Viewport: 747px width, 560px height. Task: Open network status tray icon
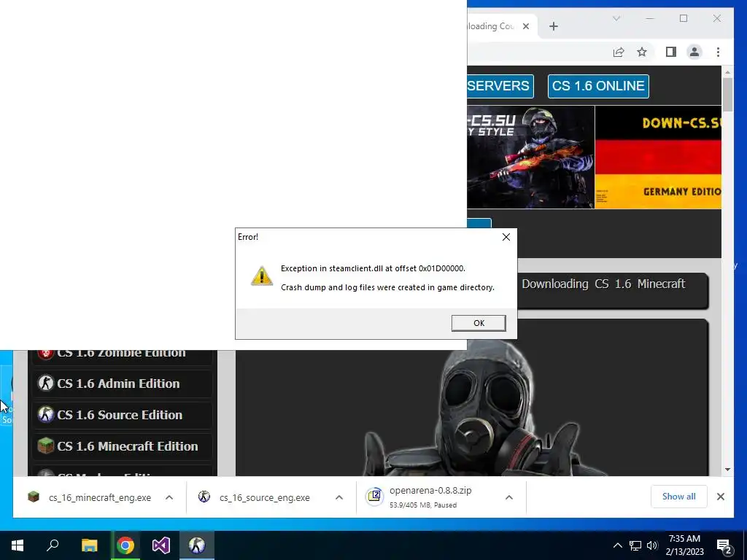635,545
